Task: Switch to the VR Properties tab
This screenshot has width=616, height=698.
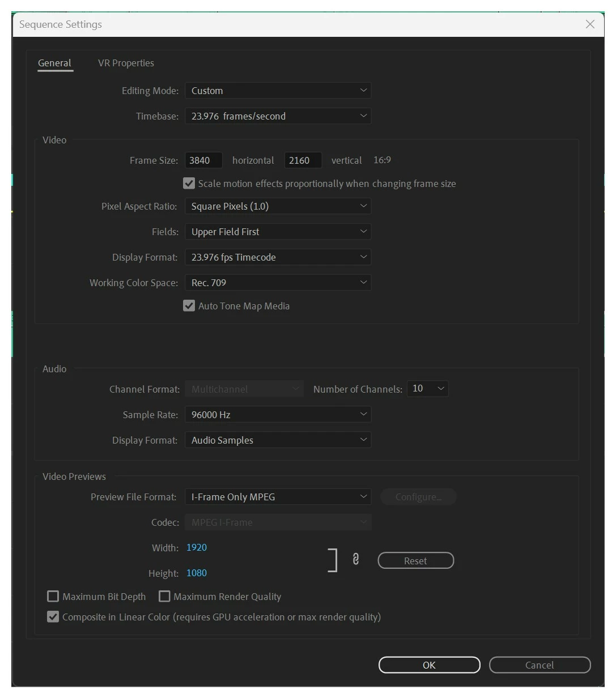Action: point(126,63)
